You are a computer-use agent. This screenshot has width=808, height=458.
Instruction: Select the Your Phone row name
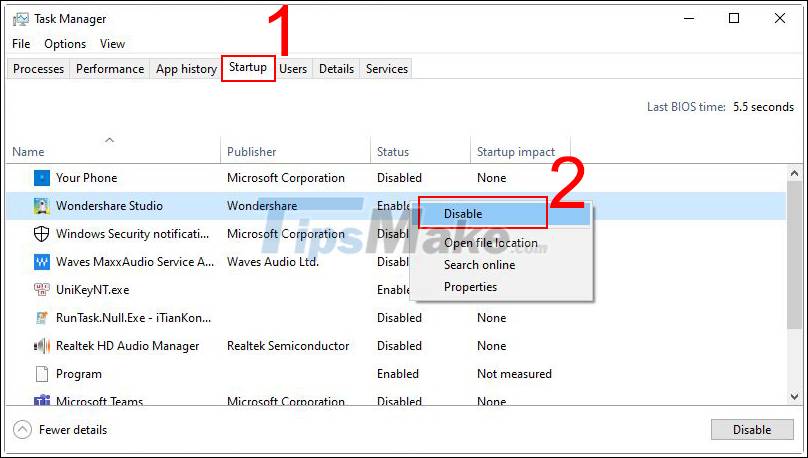[87, 178]
